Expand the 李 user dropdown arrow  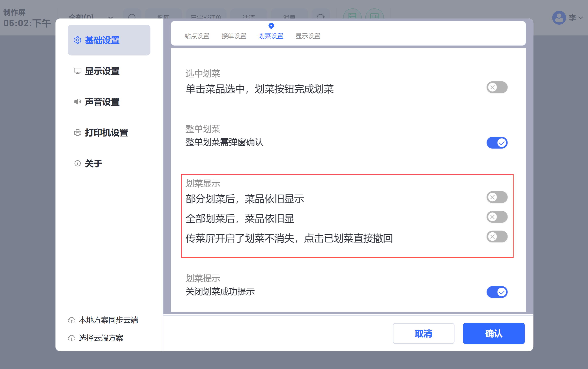[581, 18]
